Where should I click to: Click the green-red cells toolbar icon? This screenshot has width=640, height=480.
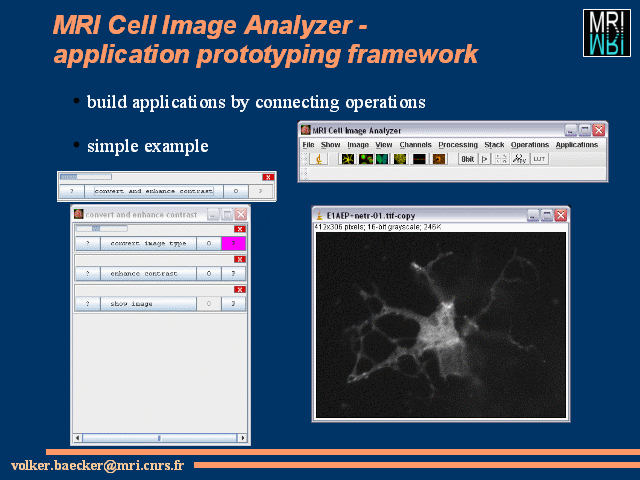(365, 159)
